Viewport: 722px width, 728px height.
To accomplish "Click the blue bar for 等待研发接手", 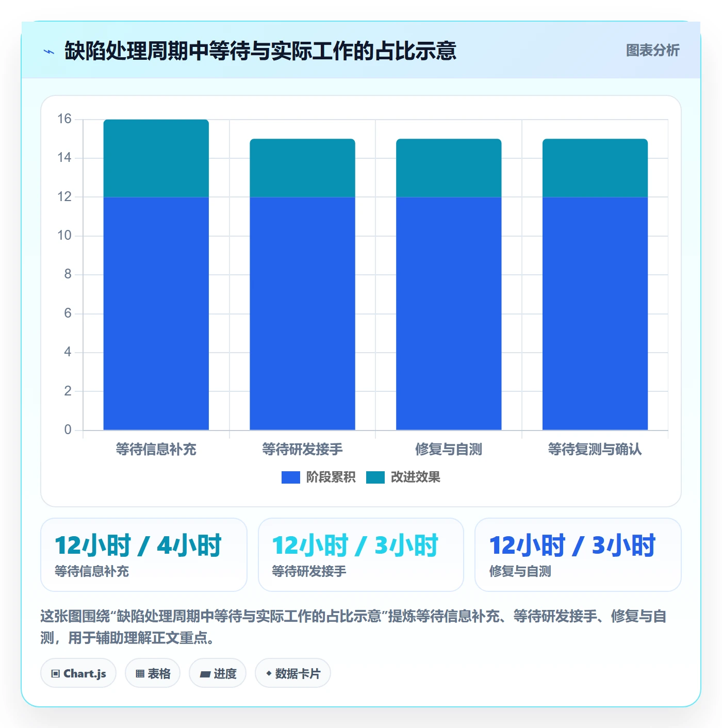I will (x=303, y=313).
